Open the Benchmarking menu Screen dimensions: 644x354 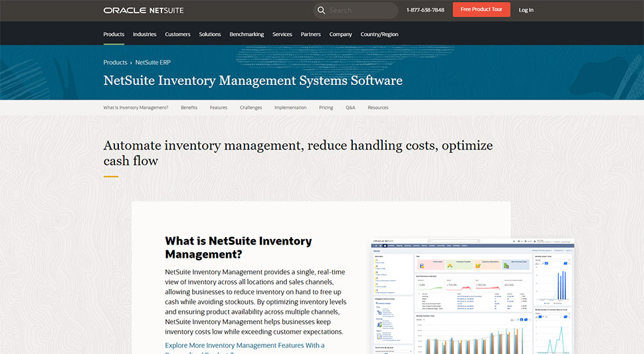247,35
